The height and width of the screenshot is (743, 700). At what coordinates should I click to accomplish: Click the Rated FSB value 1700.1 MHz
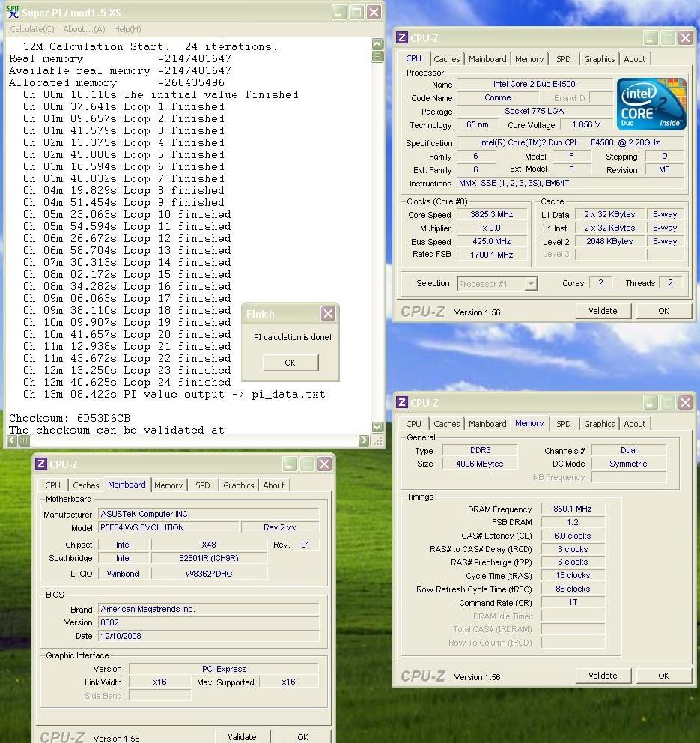tap(492, 255)
